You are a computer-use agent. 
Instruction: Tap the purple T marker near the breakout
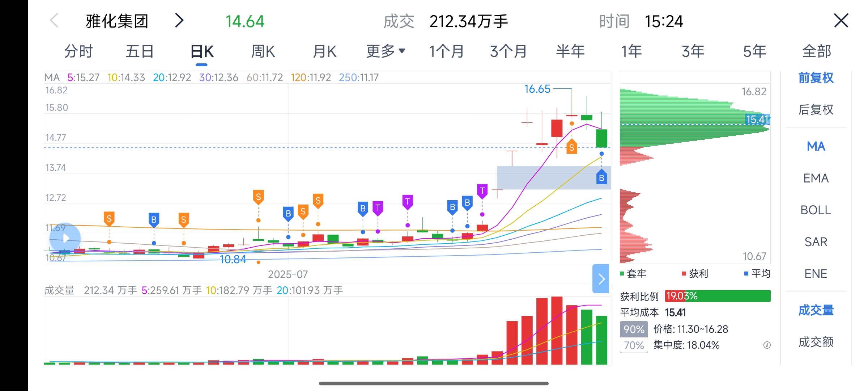482,191
